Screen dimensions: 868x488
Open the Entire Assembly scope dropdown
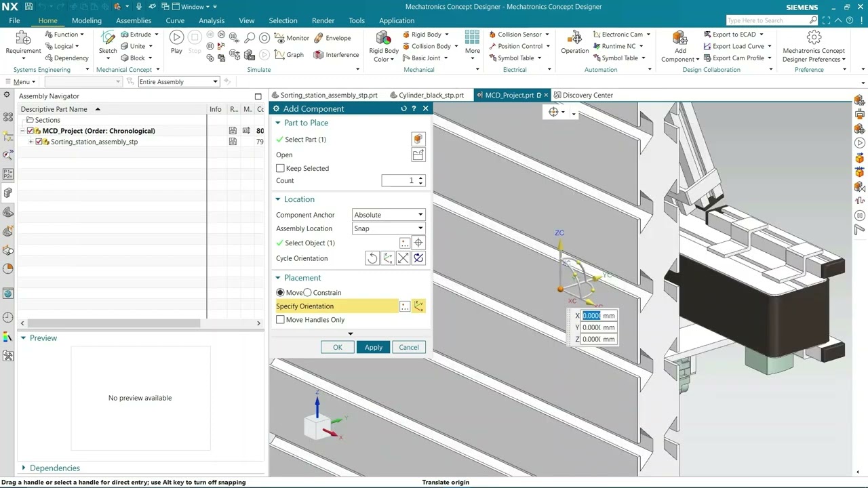pos(178,81)
